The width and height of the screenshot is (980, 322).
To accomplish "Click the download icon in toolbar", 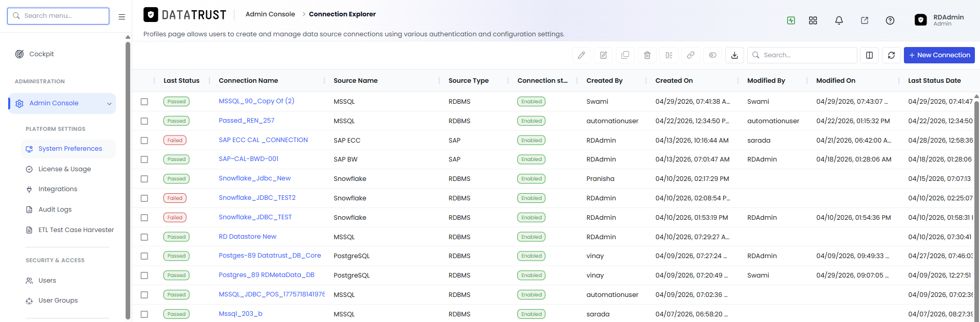I will pos(734,55).
